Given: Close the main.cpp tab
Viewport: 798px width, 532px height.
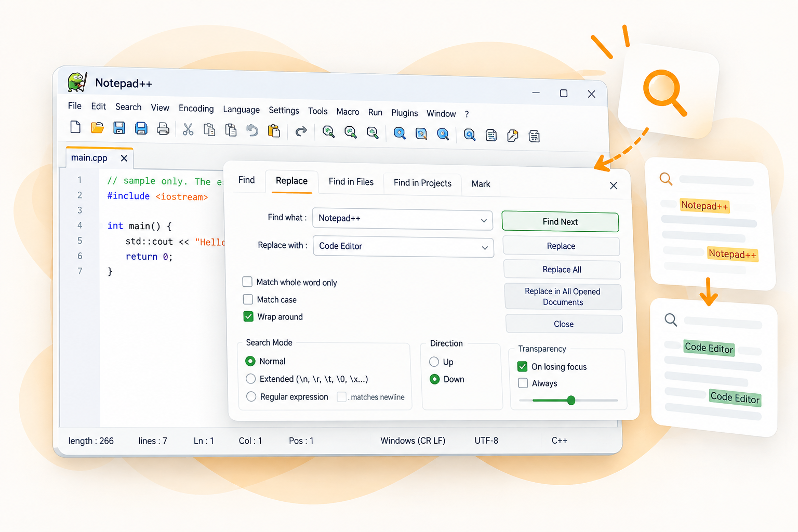Looking at the screenshot, I should 124,158.
